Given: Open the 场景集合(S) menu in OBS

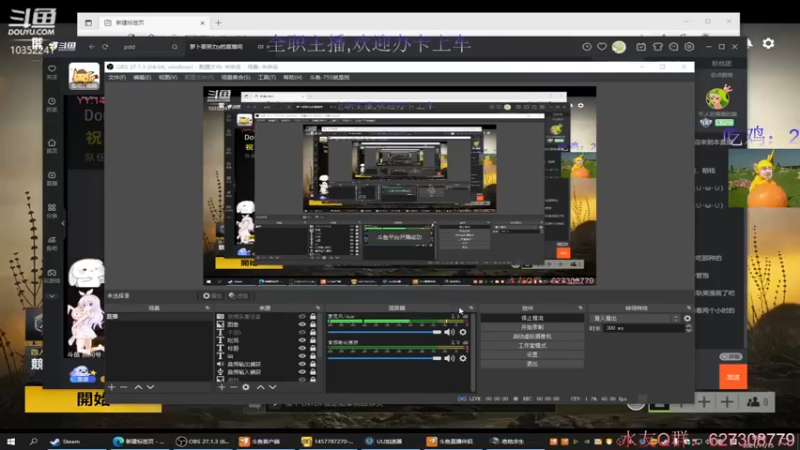Looking at the screenshot, I should 236,78.
